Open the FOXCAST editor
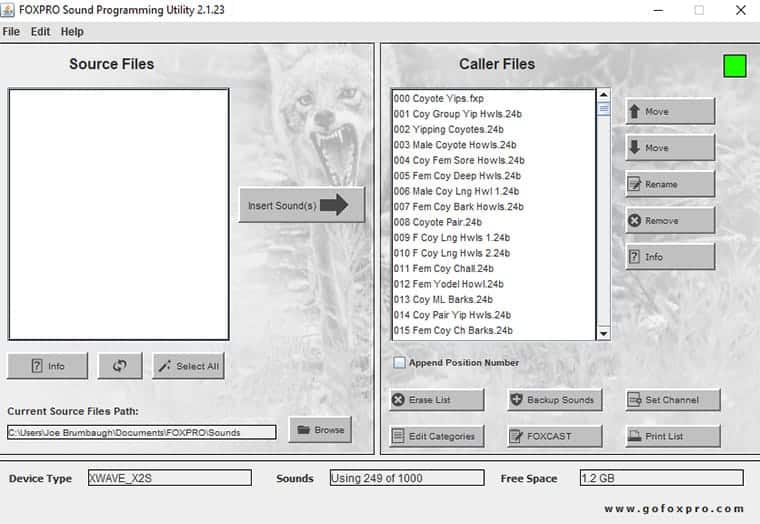This screenshot has width=760, height=524. (x=554, y=436)
